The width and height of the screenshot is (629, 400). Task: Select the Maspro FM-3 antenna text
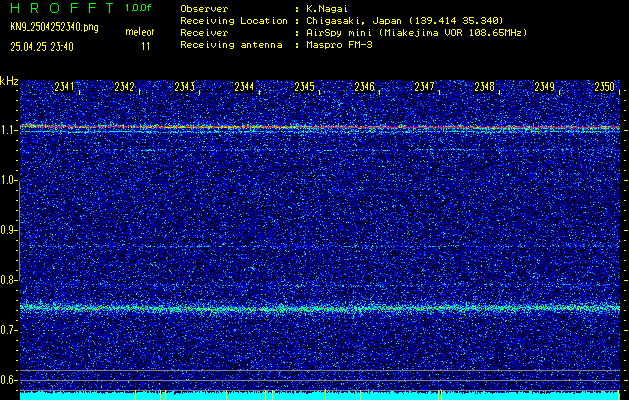pos(339,45)
